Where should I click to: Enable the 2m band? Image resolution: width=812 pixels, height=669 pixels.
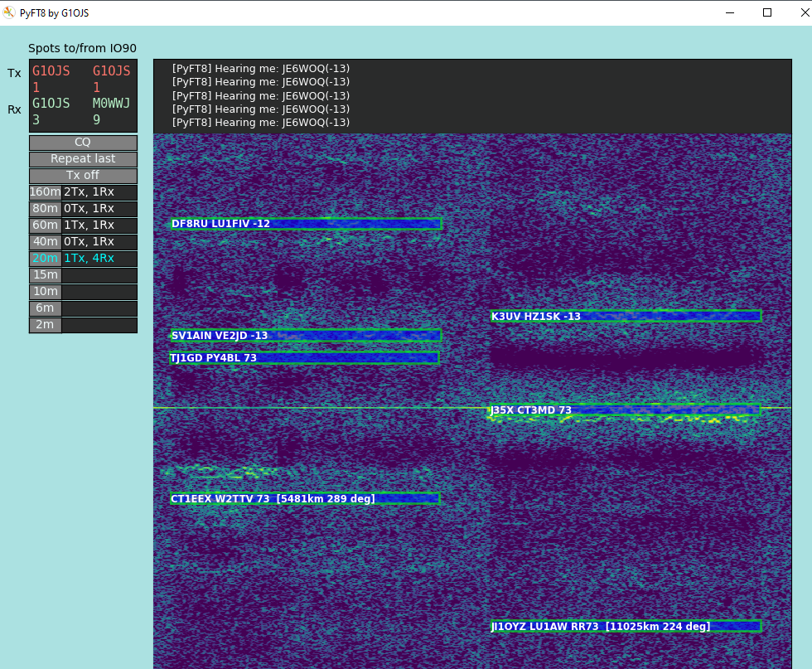(x=45, y=324)
